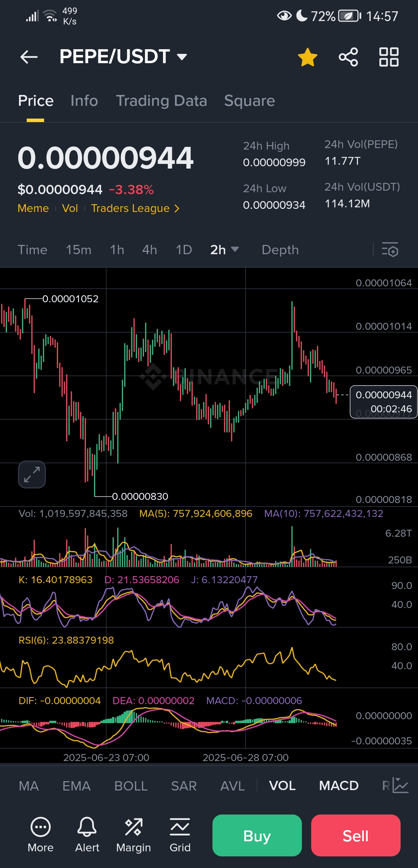Switch to the Price tab
The width and height of the screenshot is (418, 868).
pyautogui.click(x=36, y=101)
